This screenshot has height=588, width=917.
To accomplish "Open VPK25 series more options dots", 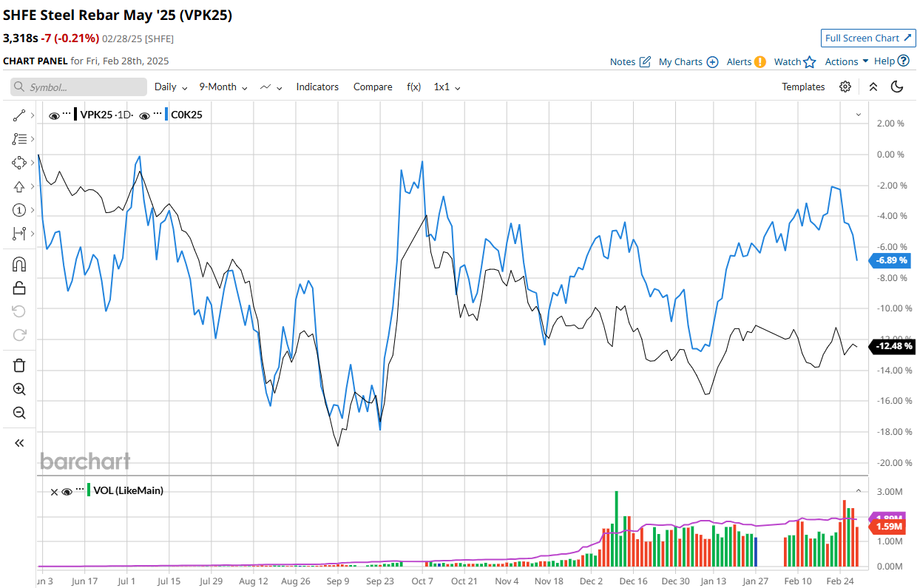I will coord(67,114).
